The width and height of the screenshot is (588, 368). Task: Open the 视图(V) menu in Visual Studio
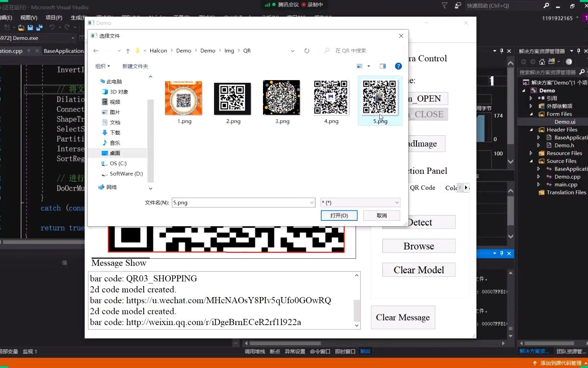pyautogui.click(x=29, y=18)
